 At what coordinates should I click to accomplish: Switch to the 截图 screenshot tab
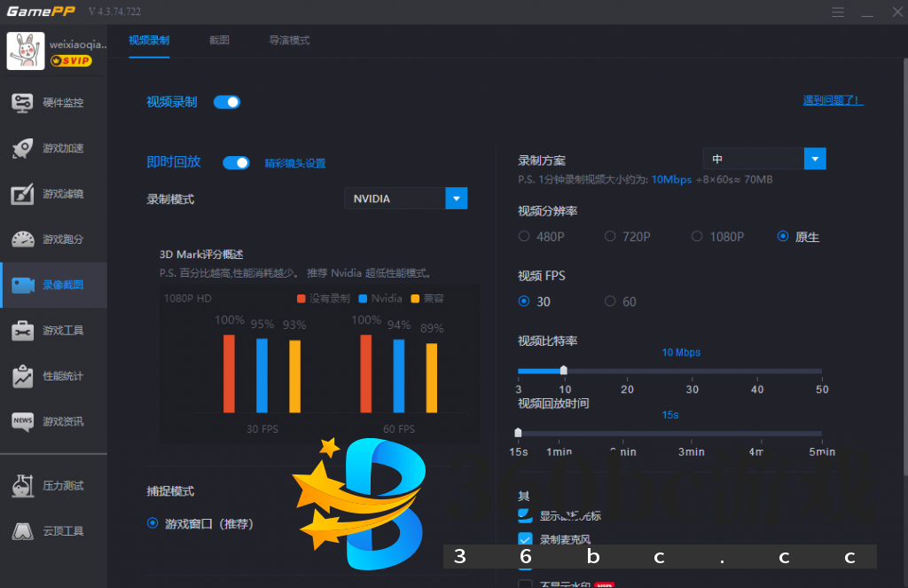pyautogui.click(x=219, y=40)
